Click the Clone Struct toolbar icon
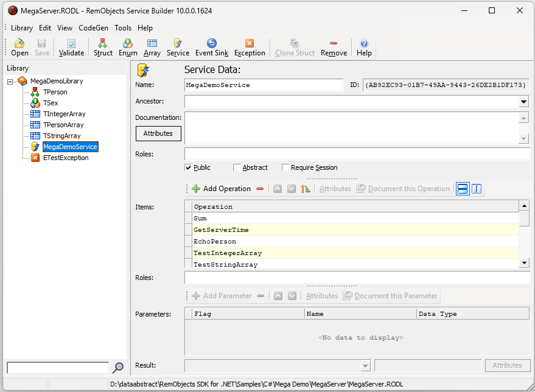Image resolution: width=535 pixels, height=392 pixels. [x=295, y=47]
